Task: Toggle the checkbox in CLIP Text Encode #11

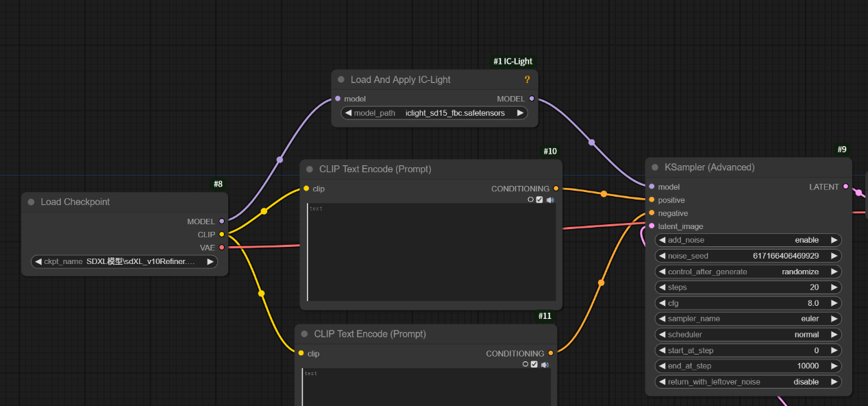Action: (x=534, y=365)
